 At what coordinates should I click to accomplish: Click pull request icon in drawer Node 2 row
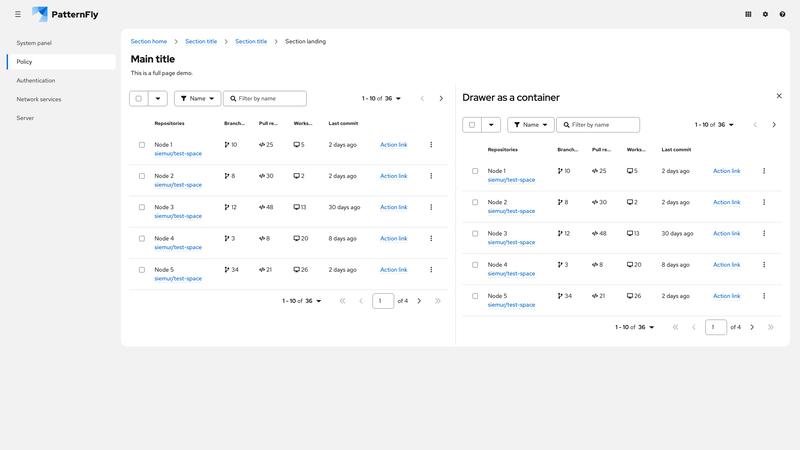[595, 203]
